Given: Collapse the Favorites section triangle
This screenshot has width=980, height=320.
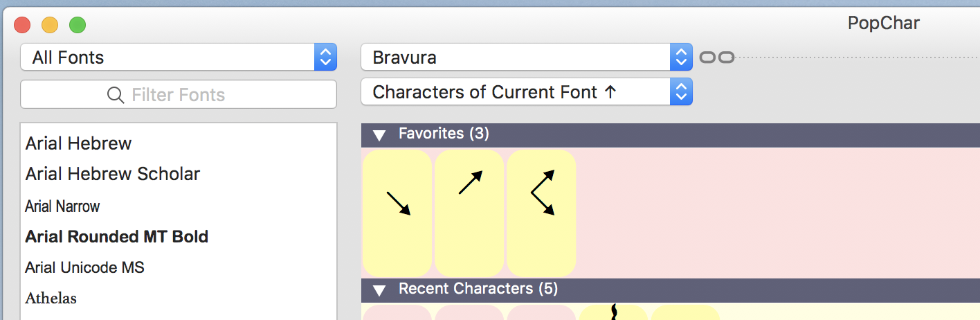Looking at the screenshot, I should tap(379, 135).
